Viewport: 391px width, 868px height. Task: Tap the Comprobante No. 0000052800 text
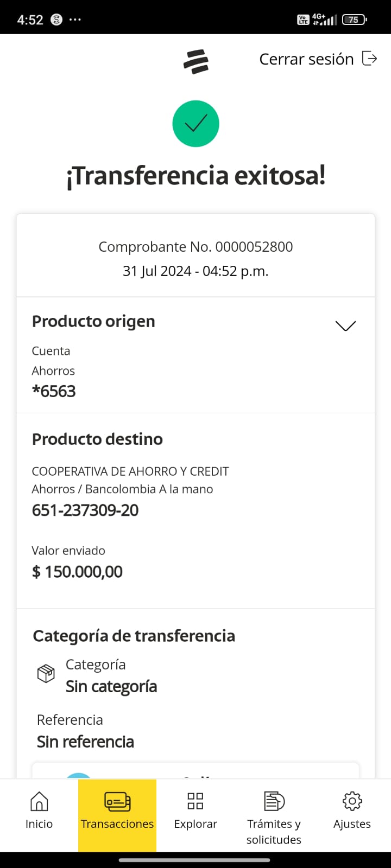(x=195, y=247)
